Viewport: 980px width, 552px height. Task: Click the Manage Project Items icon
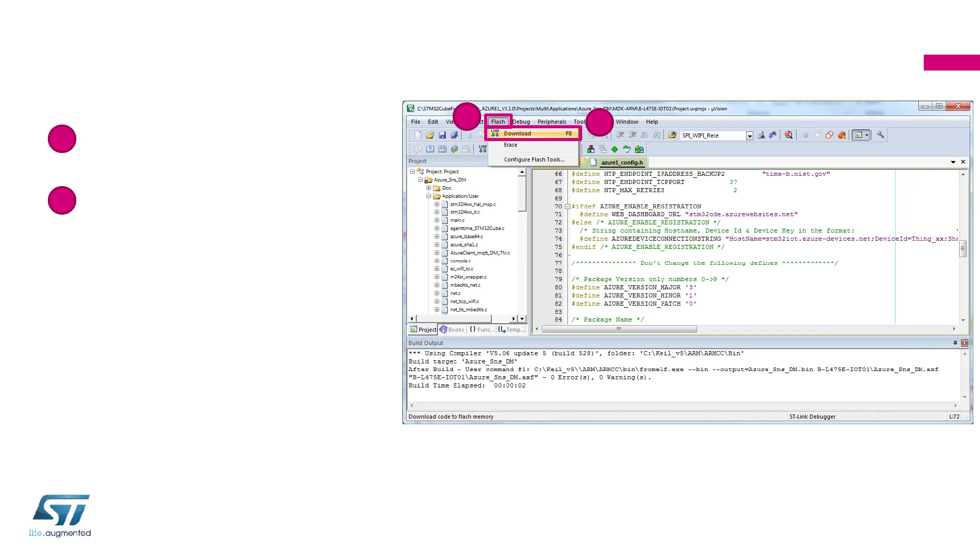(591, 149)
